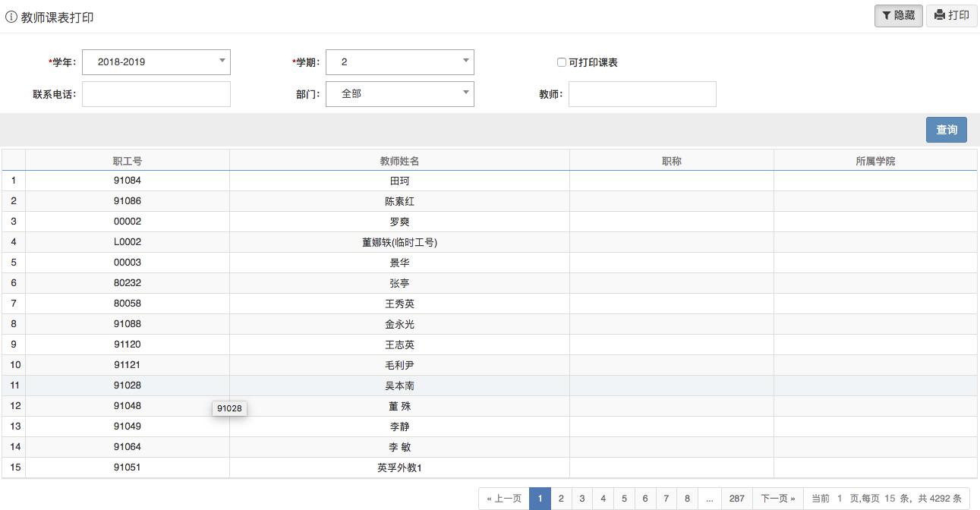The width and height of the screenshot is (980, 510).
Task: Enable the 可打印课表 checkbox
Action: 561,62
